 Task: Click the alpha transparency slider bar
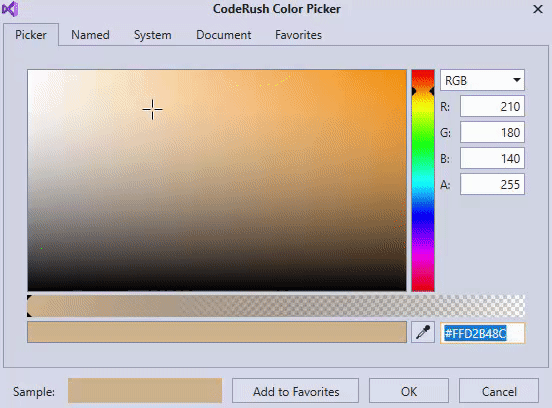276,306
